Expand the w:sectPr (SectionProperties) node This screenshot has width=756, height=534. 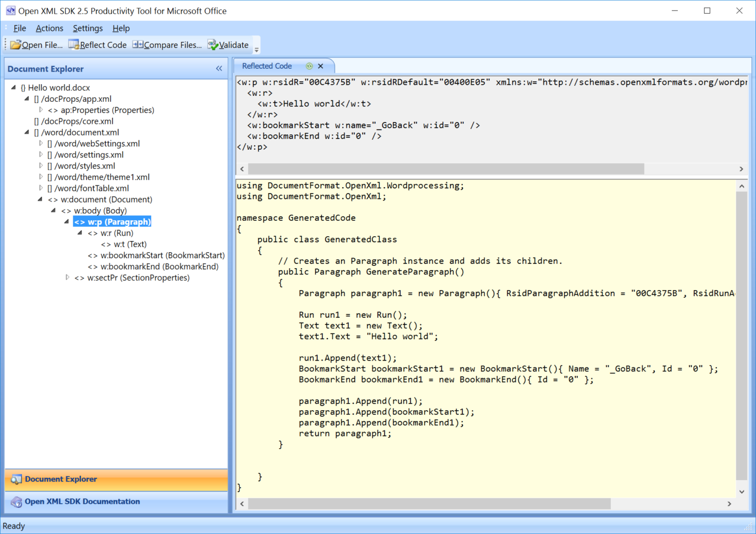point(67,277)
